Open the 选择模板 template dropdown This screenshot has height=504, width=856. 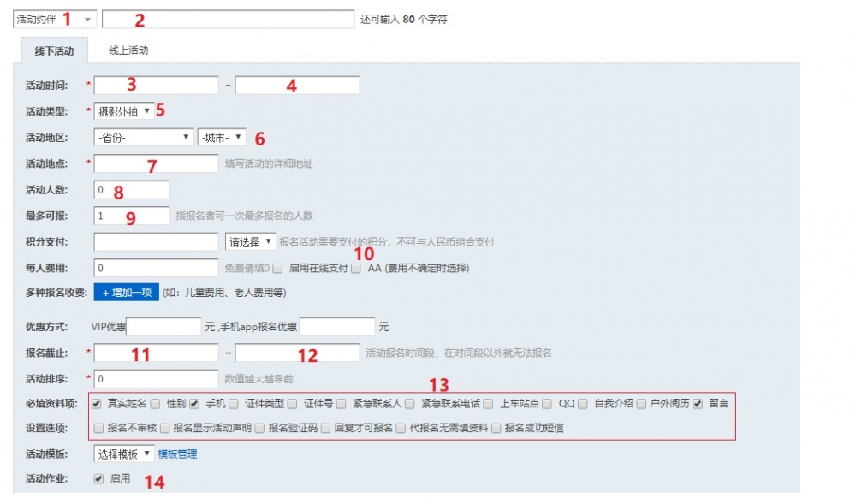pos(123,454)
